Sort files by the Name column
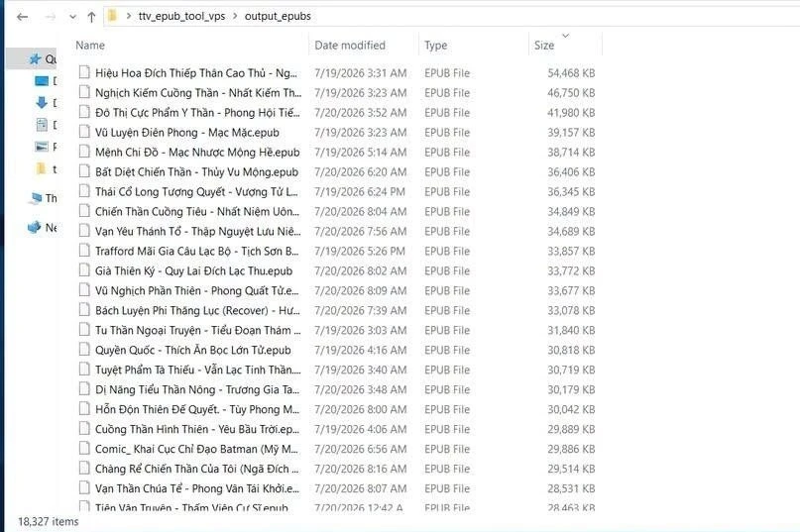This screenshot has height=532, width=800. pos(90,46)
